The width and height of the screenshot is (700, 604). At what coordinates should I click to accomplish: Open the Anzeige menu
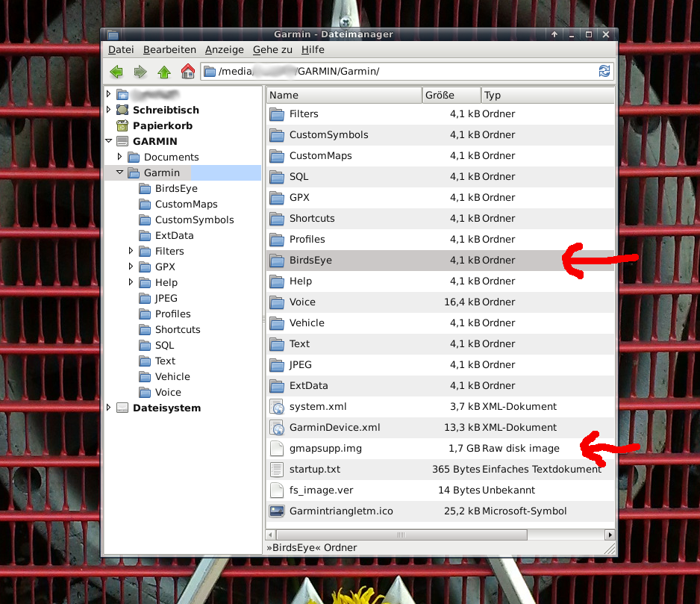pyautogui.click(x=225, y=49)
